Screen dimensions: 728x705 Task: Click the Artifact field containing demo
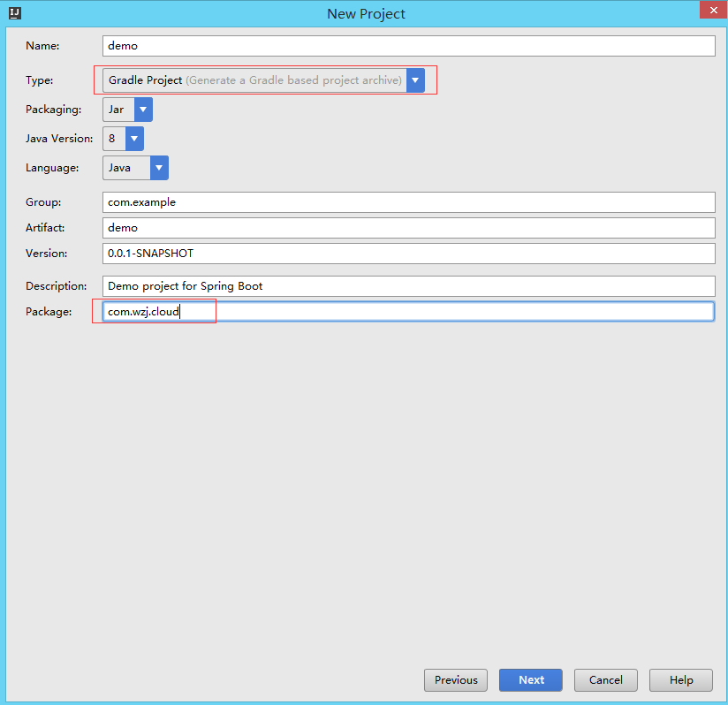point(408,228)
